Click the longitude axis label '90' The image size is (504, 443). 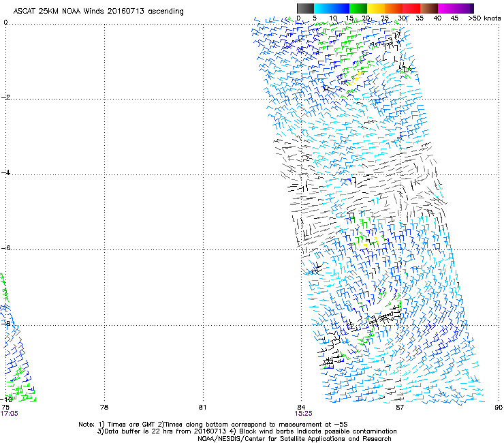pyautogui.click(x=499, y=408)
